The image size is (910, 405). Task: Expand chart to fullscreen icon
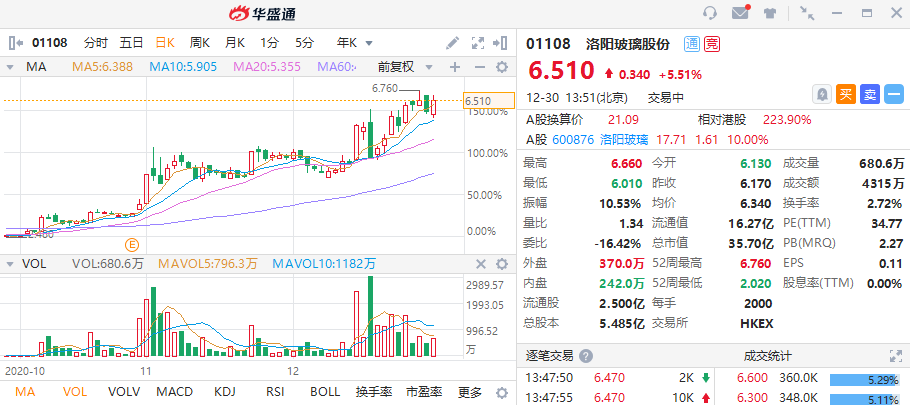point(478,42)
